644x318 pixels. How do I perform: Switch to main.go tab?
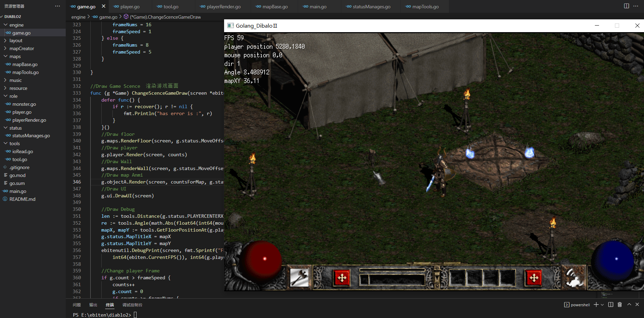tap(318, 7)
